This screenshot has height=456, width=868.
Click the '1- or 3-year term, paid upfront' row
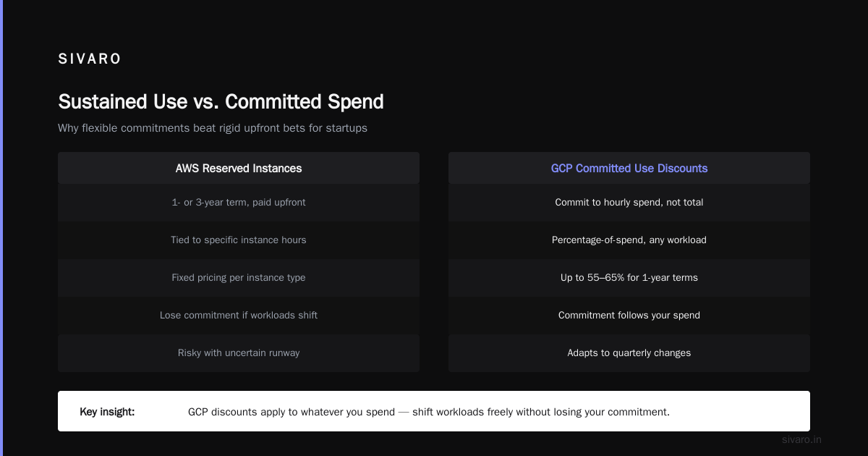pos(239,203)
